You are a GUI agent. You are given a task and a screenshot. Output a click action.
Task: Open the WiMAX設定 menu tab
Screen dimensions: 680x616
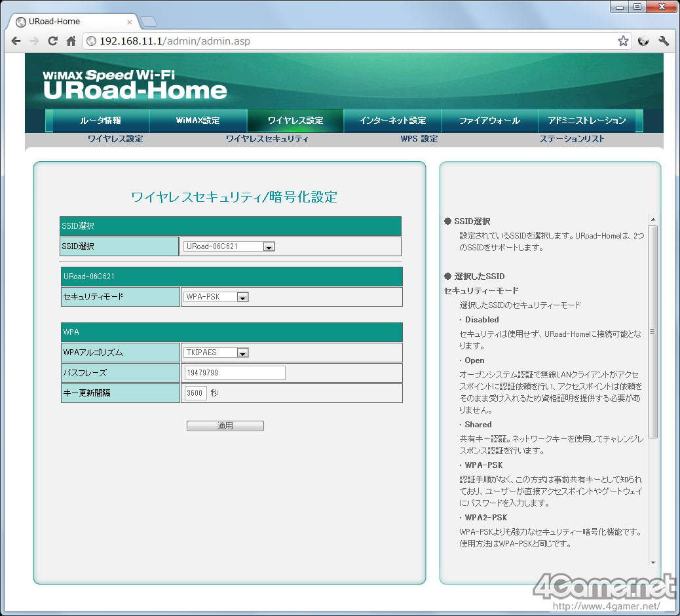[198, 121]
